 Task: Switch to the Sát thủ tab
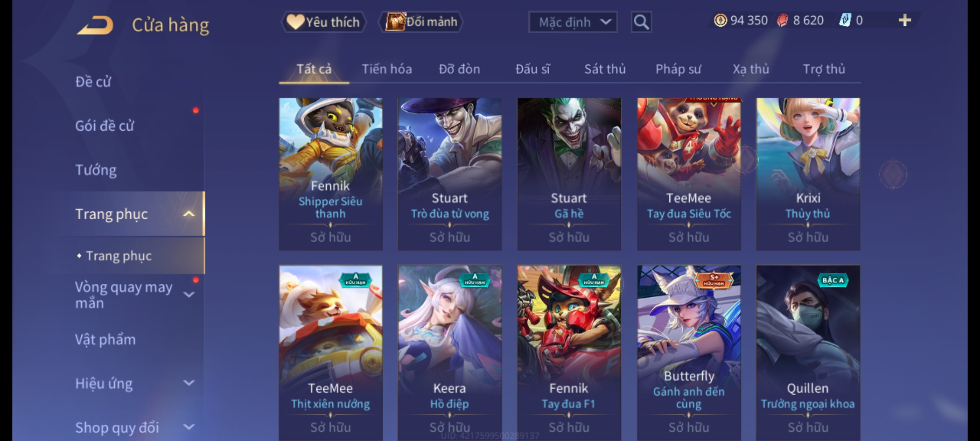605,69
